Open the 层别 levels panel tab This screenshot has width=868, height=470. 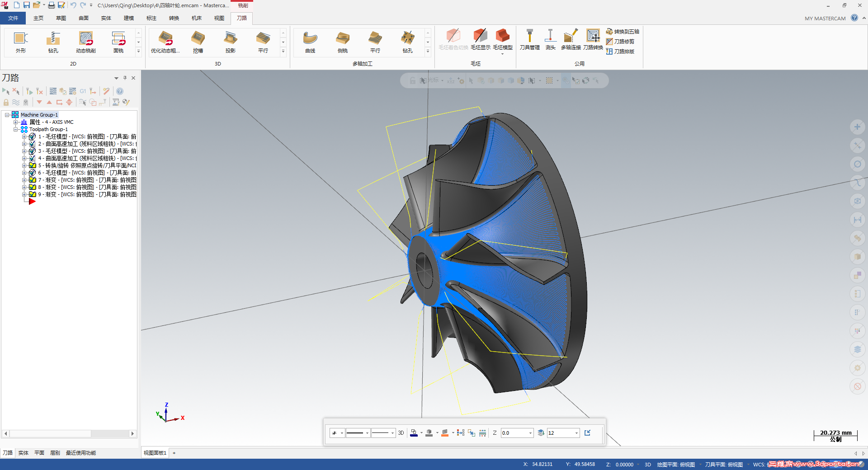coord(55,453)
